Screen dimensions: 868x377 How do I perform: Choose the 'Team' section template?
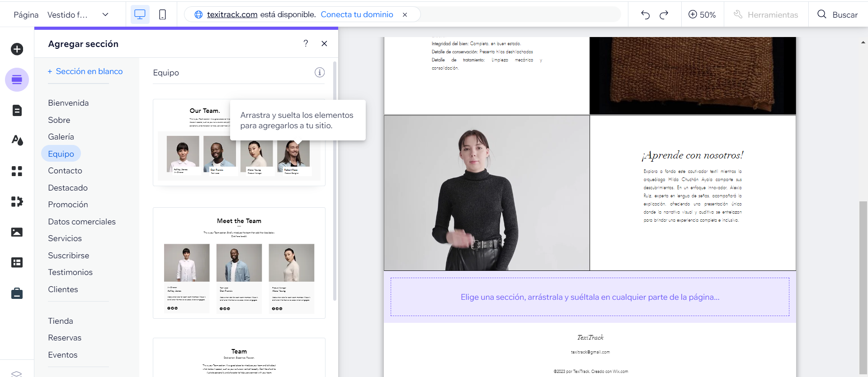click(x=239, y=358)
